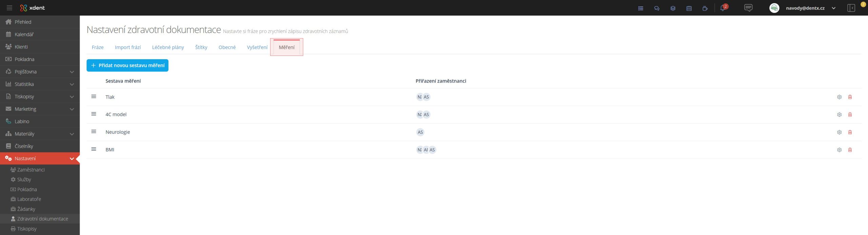
Task: Click the layers stack icon in header
Action: point(673,8)
